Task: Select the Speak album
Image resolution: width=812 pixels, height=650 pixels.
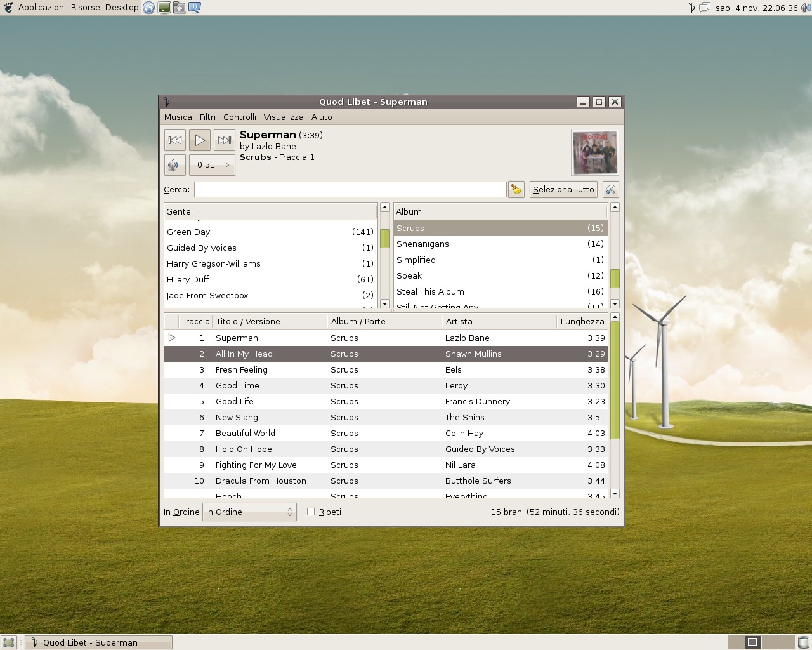Action: click(501, 276)
